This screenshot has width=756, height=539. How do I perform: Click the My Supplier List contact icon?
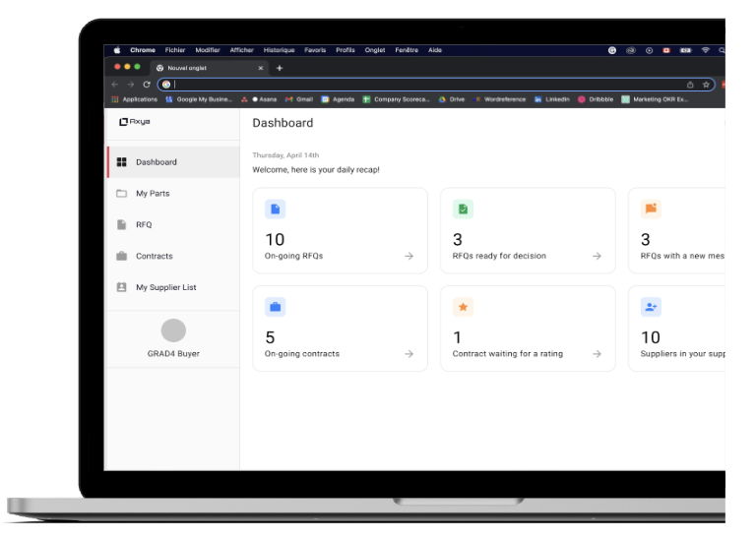click(x=122, y=287)
